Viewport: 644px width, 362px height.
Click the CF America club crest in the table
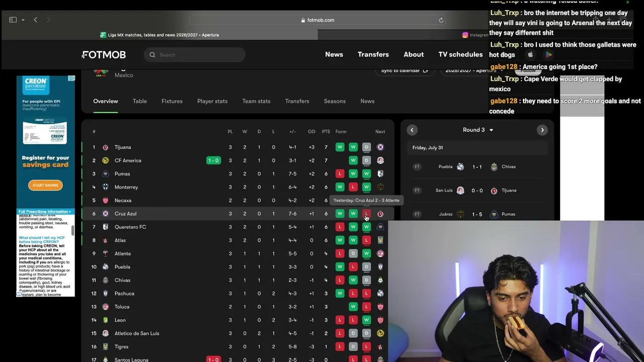tap(105, 160)
